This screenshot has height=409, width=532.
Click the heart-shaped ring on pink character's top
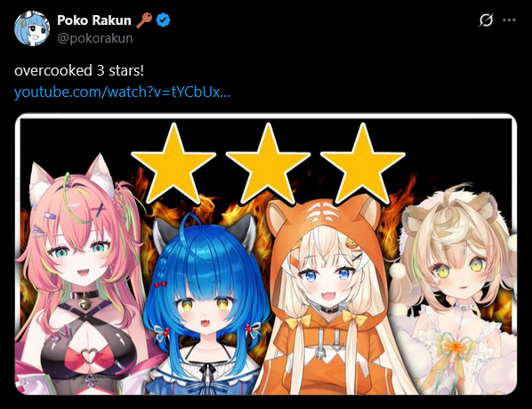[88, 357]
